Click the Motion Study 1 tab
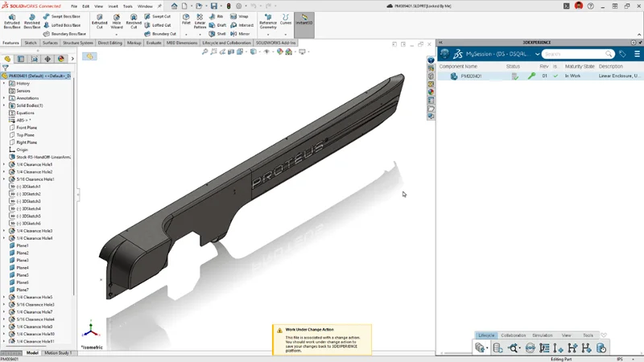 click(57, 352)
